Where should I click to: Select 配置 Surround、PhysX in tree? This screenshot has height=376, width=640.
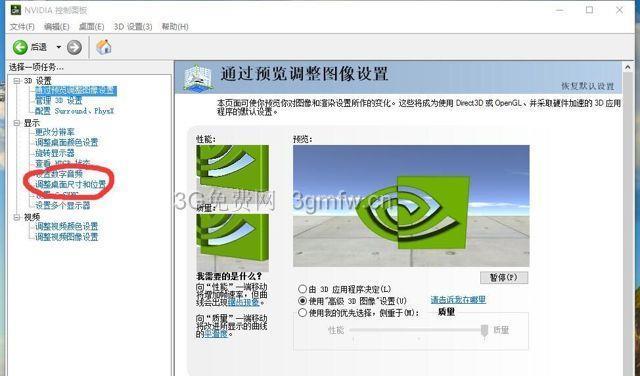pos(74,111)
